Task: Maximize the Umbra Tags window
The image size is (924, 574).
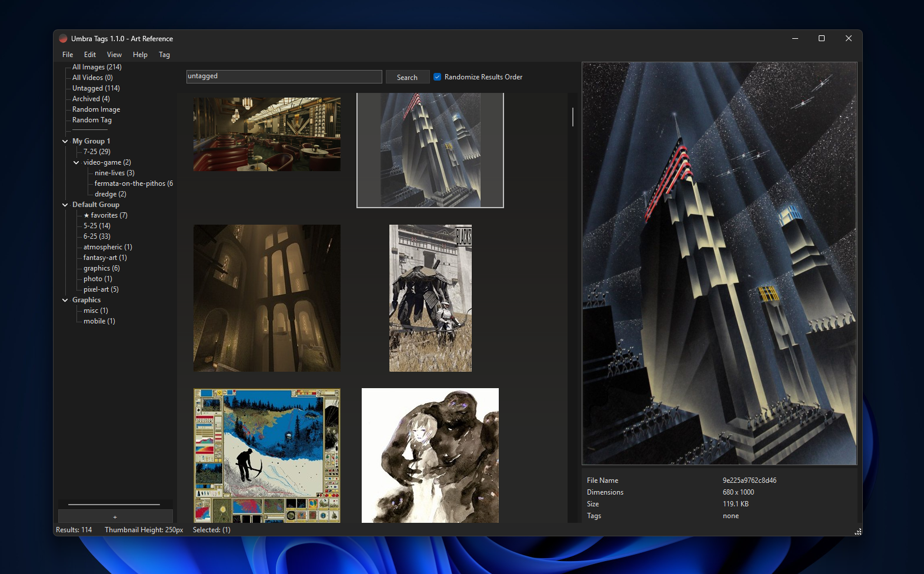Action: [822, 39]
